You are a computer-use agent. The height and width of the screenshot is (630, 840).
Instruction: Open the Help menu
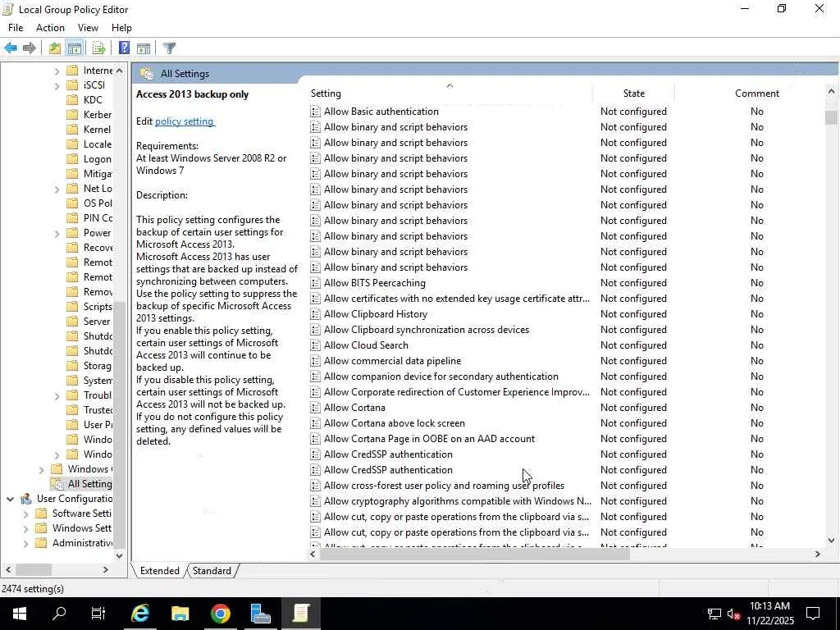pyautogui.click(x=121, y=28)
